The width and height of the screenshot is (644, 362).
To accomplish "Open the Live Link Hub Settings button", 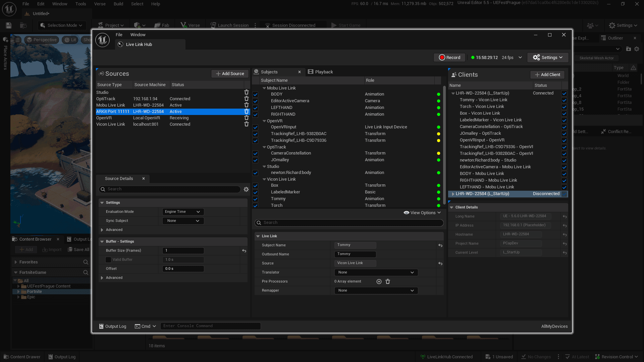I will [x=548, y=58].
